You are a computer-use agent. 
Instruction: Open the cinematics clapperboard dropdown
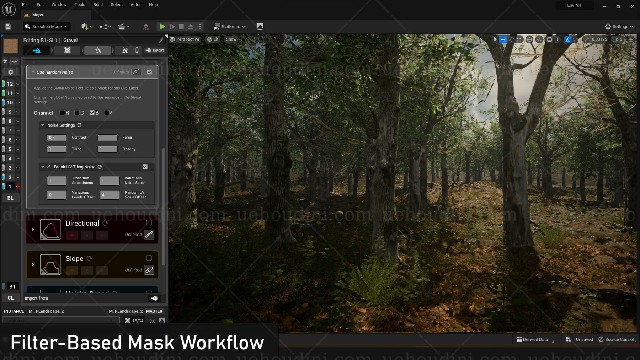coord(123,27)
